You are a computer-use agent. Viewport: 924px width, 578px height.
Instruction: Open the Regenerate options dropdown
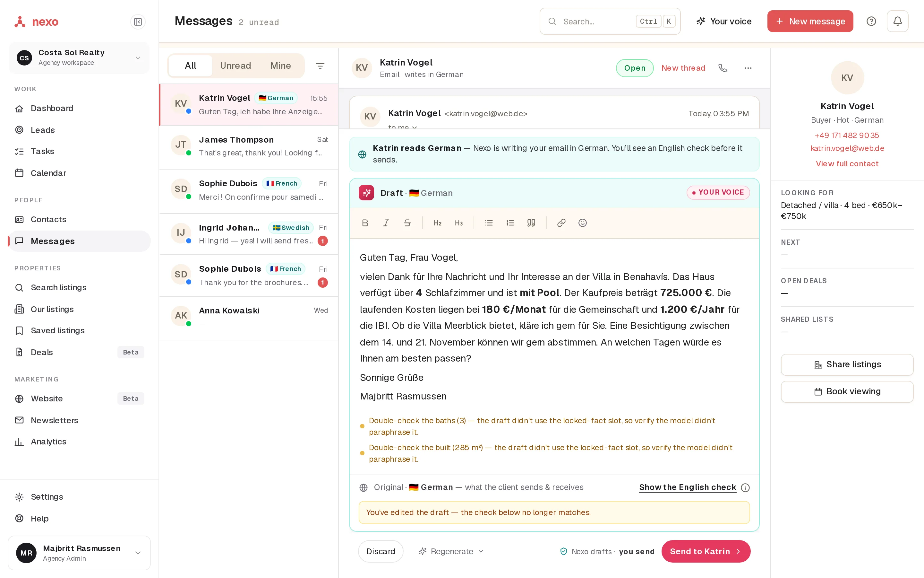[451, 551]
